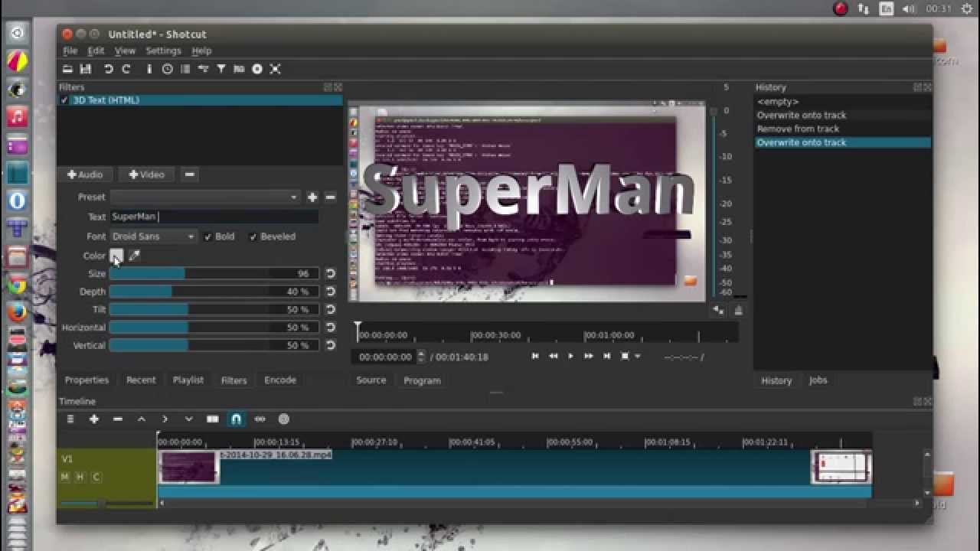This screenshot has width=980, height=551.
Task: Open the File menu
Action: (70, 51)
